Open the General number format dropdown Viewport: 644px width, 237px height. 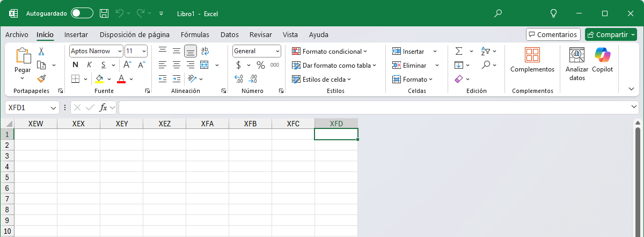point(277,51)
